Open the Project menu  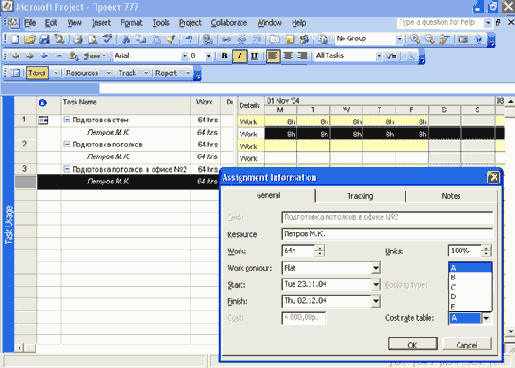pyautogui.click(x=190, y=23)
